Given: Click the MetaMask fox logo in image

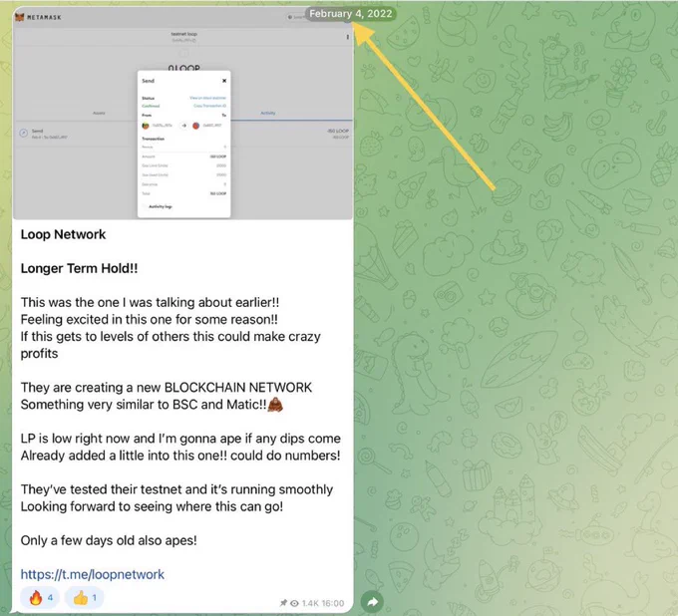Looking at the screenshot, I should (20, 17).
